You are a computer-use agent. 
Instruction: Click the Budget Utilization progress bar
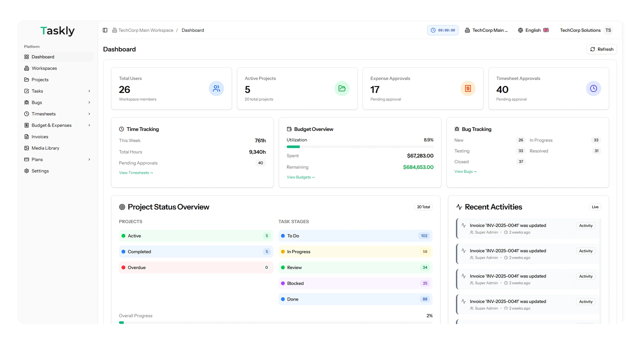pos(360,147)
